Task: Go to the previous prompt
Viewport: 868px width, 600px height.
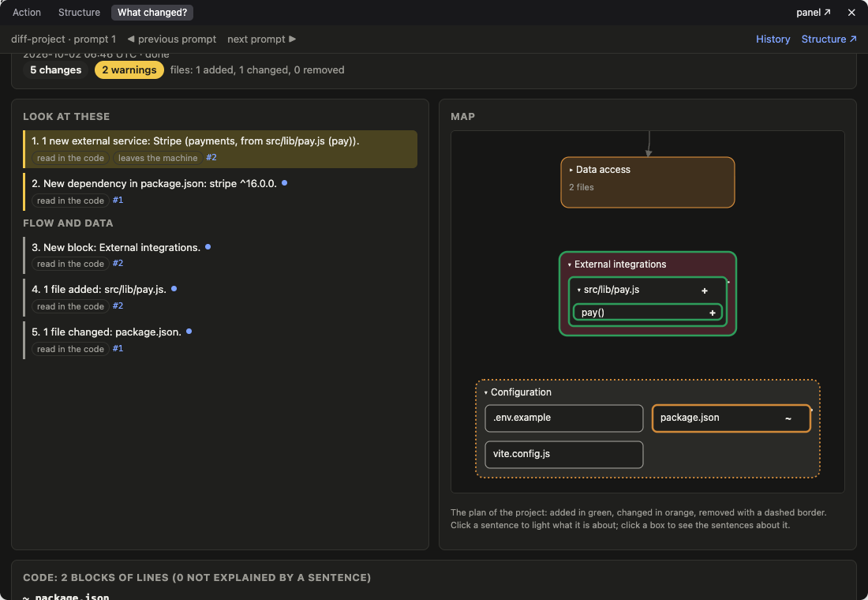Action: point(171,39)
